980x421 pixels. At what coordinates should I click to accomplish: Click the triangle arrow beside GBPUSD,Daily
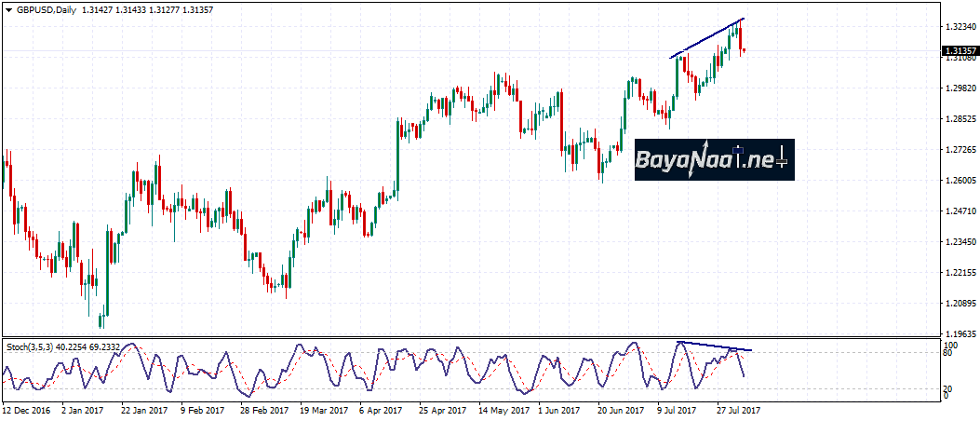pyautogui.click(x=8, y=9)
